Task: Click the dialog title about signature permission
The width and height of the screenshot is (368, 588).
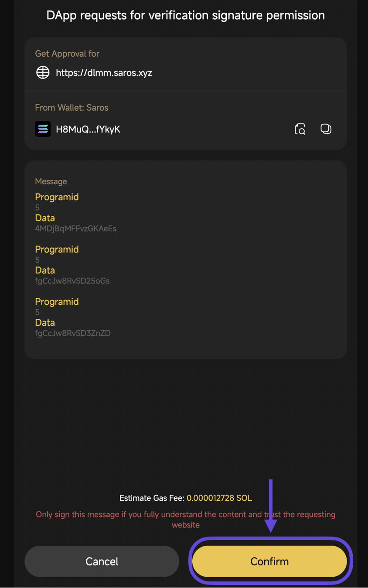Action: pos(186,15)
